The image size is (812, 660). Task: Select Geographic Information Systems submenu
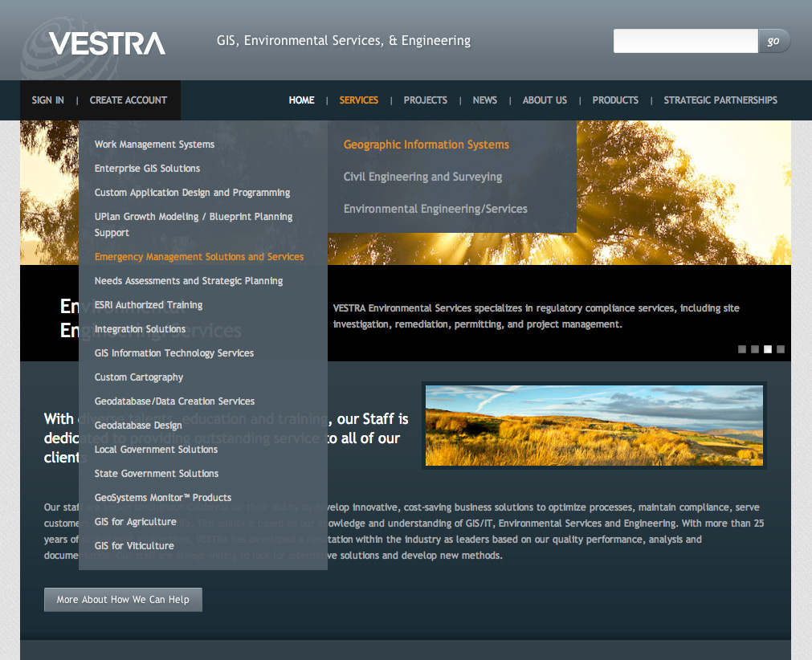(x=426, y=145)
